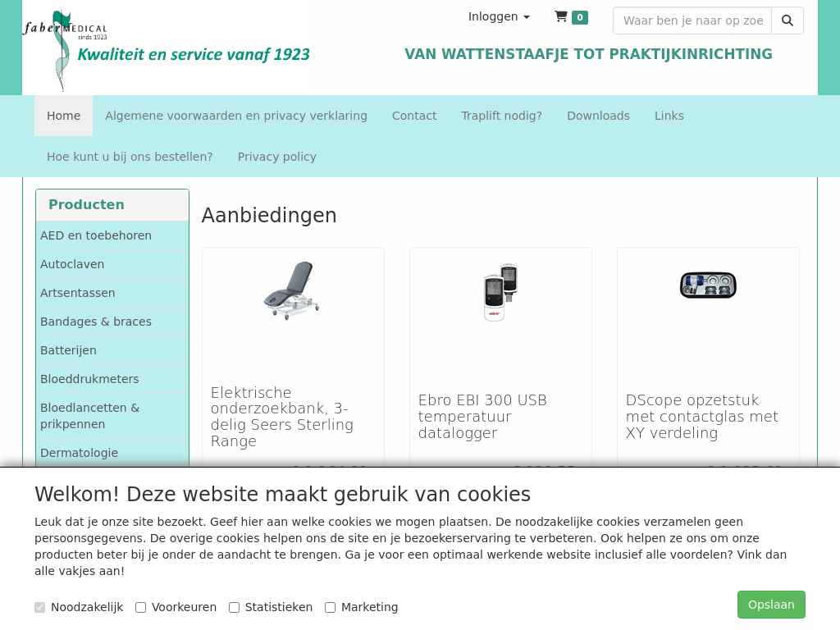Screen dimensions: 840x630
Task: Open the Inloggen dropdown
Action: pyautogui.click(x=499, y=16)
